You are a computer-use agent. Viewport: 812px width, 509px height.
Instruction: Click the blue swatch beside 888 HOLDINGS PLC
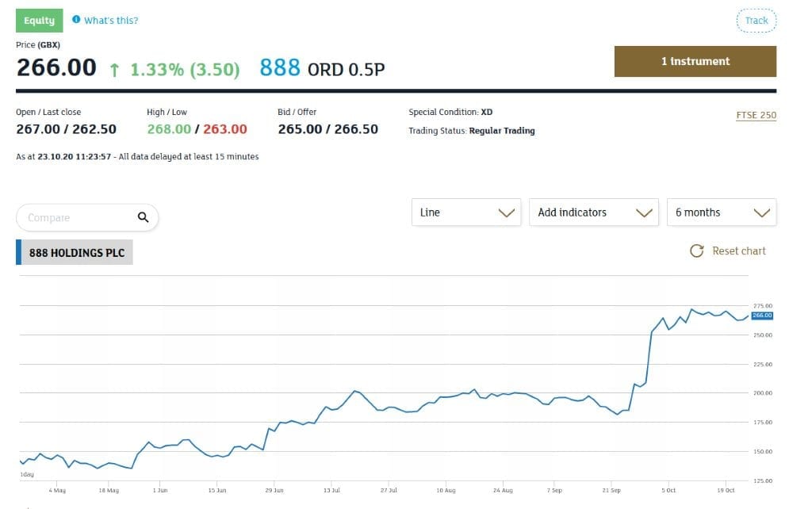pos(19,252)
